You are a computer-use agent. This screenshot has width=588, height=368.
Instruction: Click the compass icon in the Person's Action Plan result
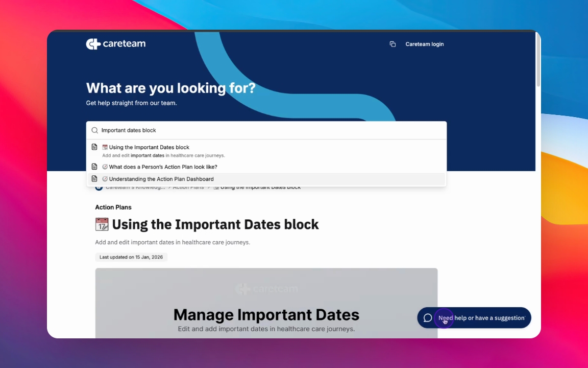tap(105, 167)
